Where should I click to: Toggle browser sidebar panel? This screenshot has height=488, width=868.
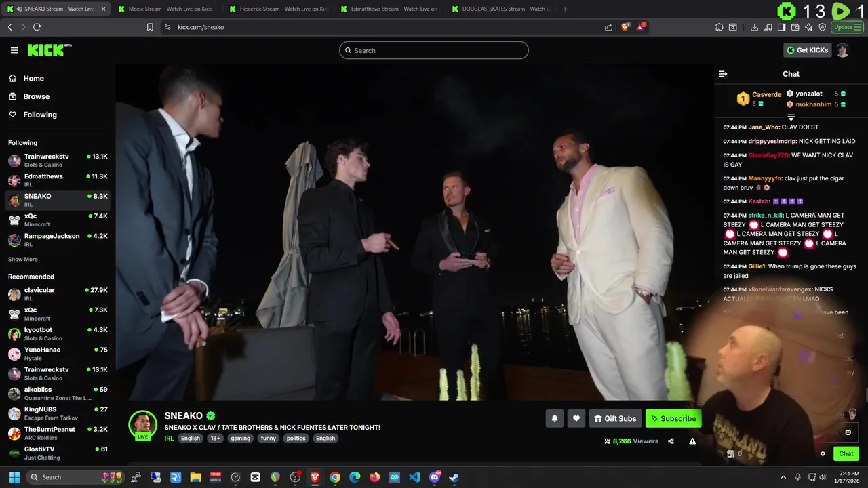coord(781,27)
